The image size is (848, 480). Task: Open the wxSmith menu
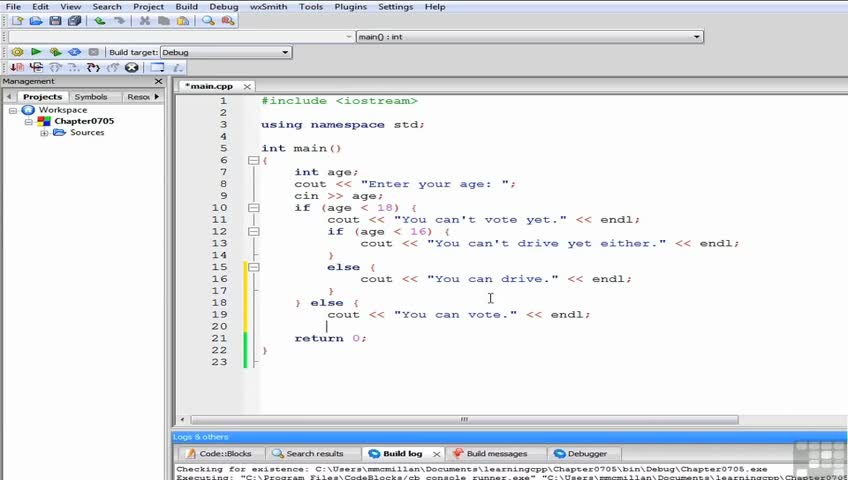pos(268,6)
